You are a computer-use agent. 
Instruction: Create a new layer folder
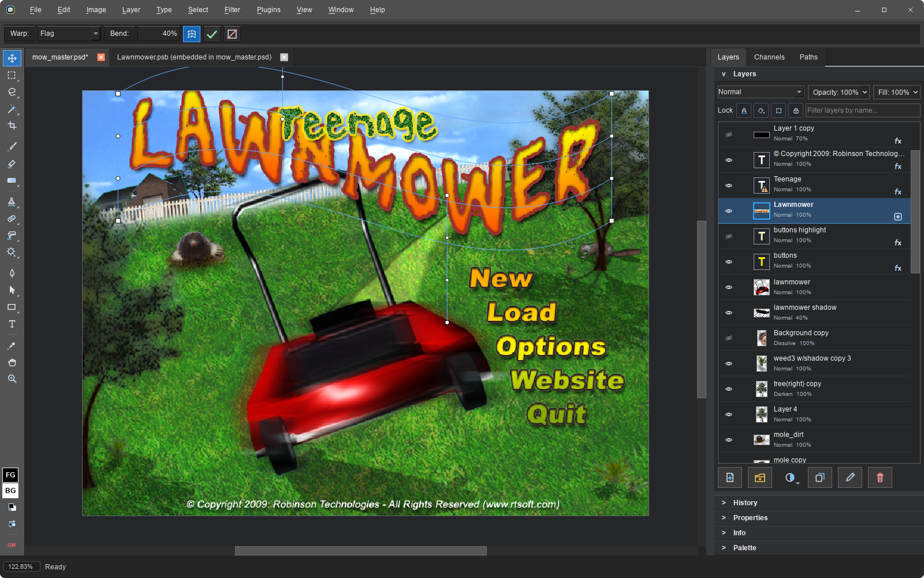click(760, 477)
